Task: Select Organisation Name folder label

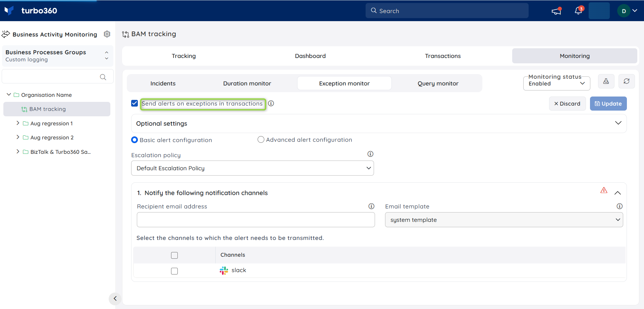Action: click(x=46, y=95)
